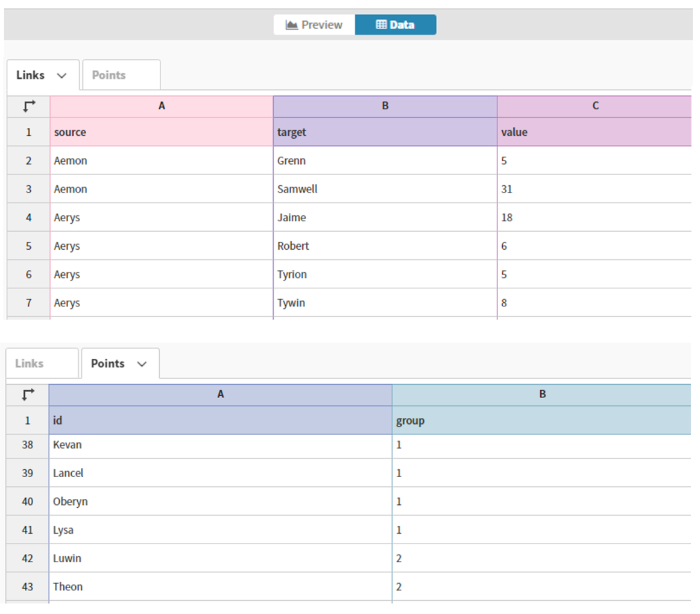700x614 pixels.
Task: Open the active Links sheet tab
Action: pos(43,75)
